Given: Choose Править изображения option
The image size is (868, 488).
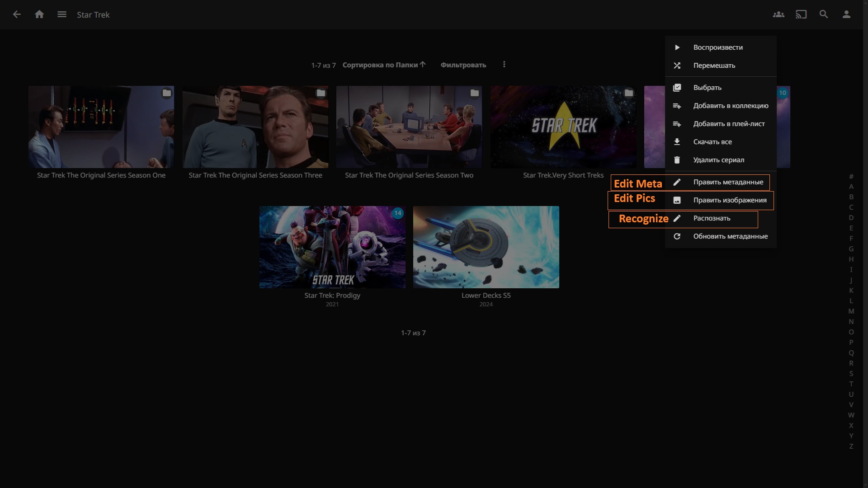Looking at the screenshot, I should pyautogui.click(x=730, y=200).
